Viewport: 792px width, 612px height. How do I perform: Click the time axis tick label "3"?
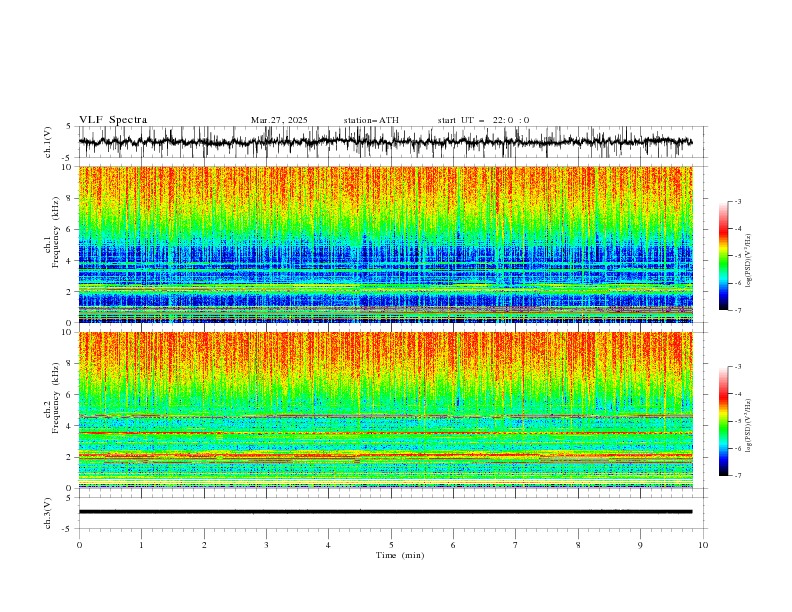click(266, 545)
